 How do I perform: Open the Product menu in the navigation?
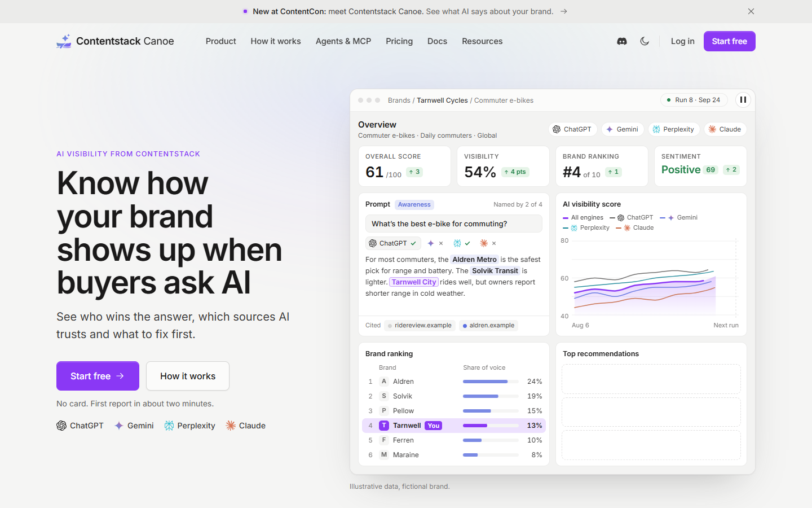click(x=221, y=41)
